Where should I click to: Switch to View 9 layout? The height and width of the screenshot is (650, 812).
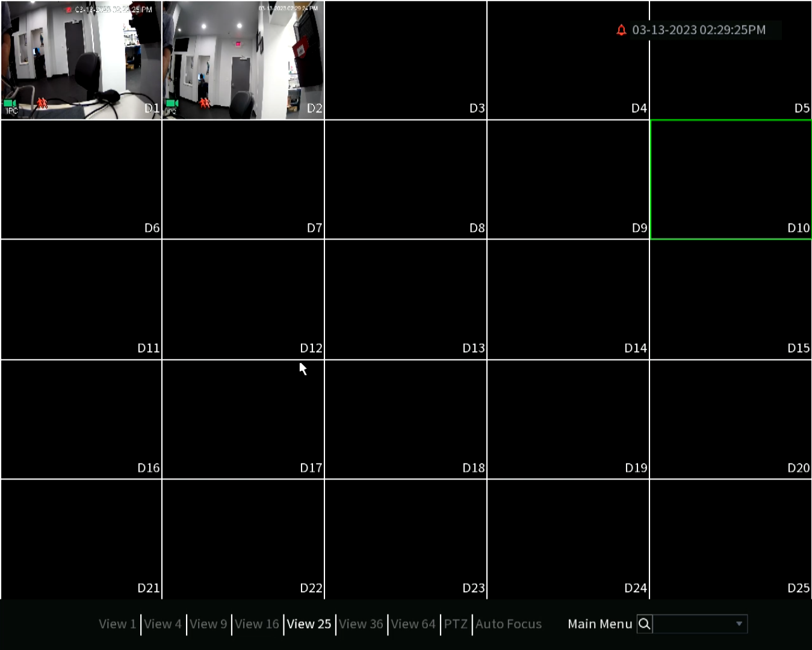pyautogui.click(x=208, y=624)
